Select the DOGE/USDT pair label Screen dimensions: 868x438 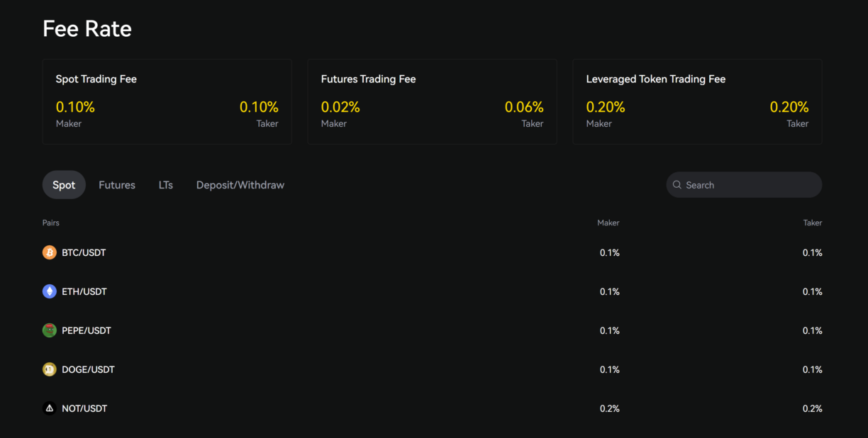tap(87, 369)
